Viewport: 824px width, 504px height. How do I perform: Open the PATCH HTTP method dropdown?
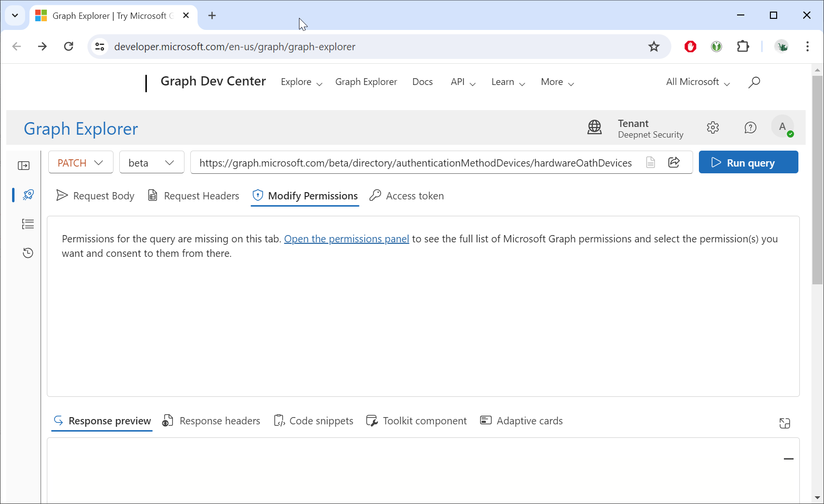tap(81, 163)
